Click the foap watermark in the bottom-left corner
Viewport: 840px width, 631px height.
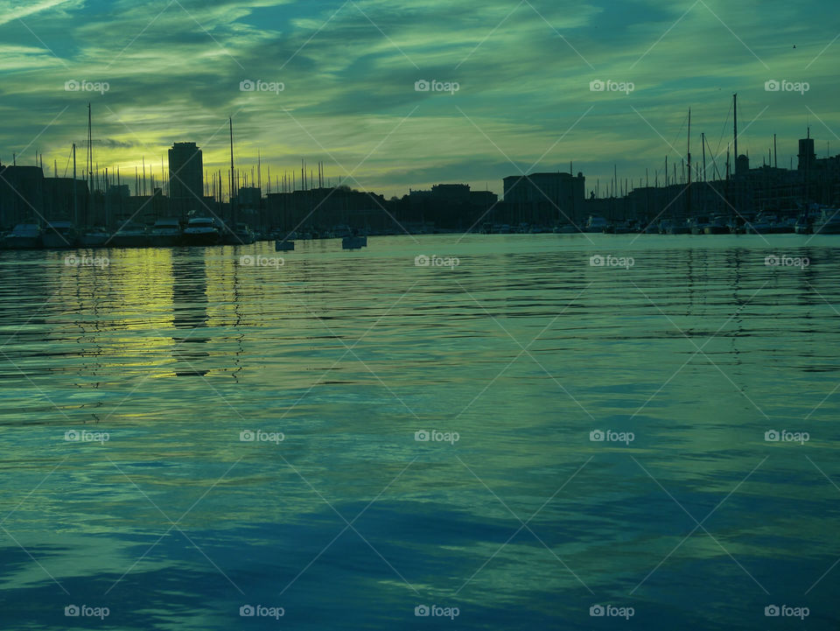click(x=87, y=612)
